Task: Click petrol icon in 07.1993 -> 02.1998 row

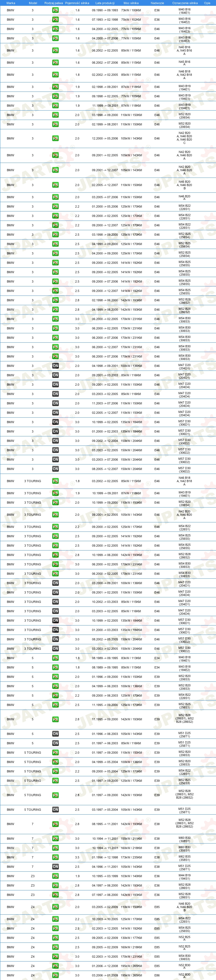Action: 55,19
